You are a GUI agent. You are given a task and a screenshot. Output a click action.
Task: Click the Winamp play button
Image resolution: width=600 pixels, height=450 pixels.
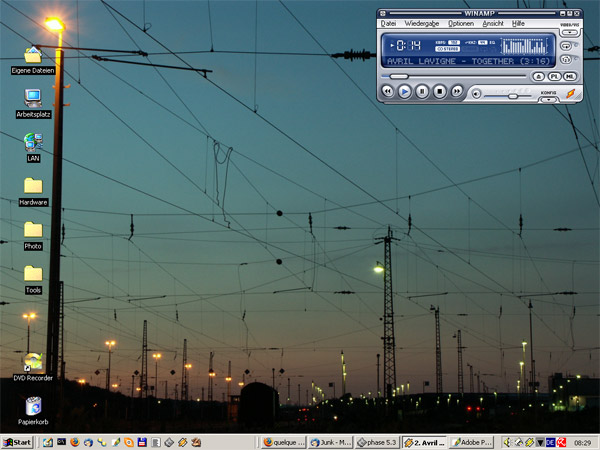click(x=404, y=91)
